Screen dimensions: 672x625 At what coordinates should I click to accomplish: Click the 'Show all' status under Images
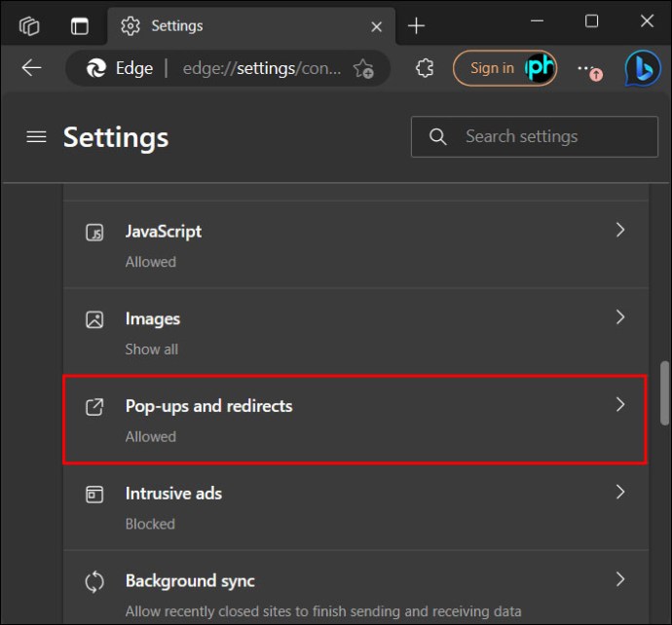click(151, 349)
